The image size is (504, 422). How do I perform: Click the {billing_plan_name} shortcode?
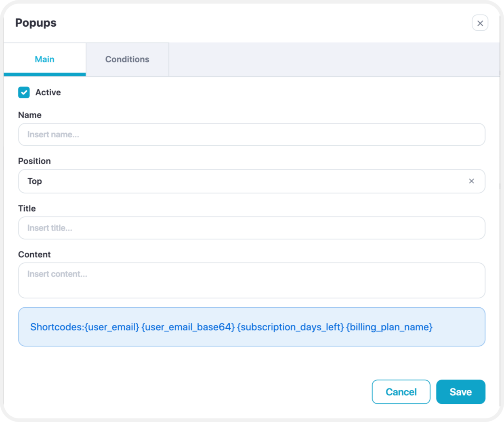coord(389,327)
